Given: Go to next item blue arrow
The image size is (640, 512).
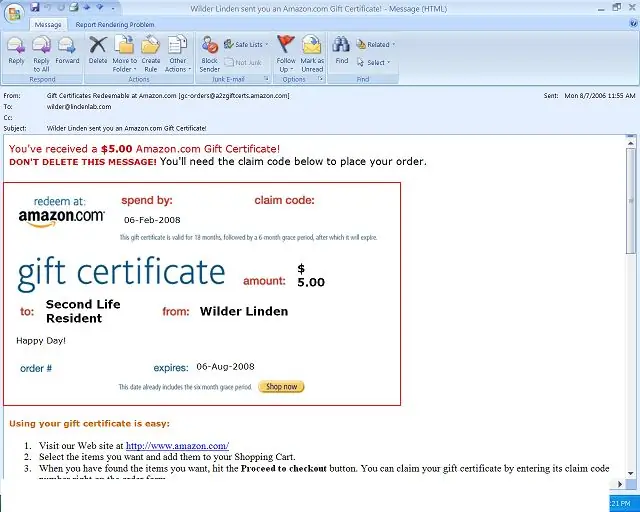Looking at the screenshot, I should click(100, 7).
